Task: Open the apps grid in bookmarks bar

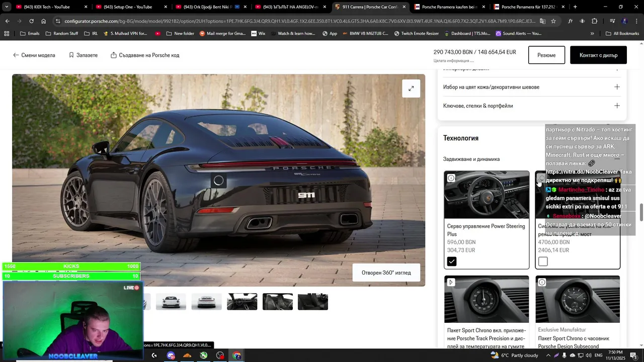Action: 7,34
